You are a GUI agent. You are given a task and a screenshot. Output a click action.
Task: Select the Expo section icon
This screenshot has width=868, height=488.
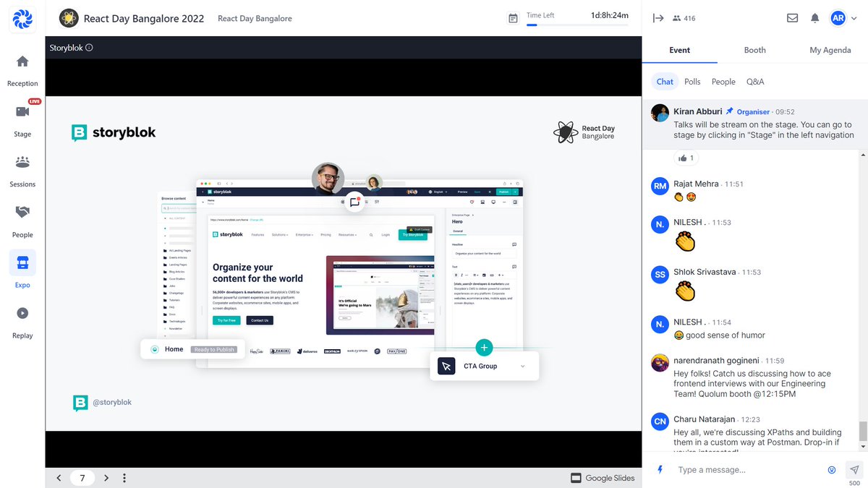[22, 263]
